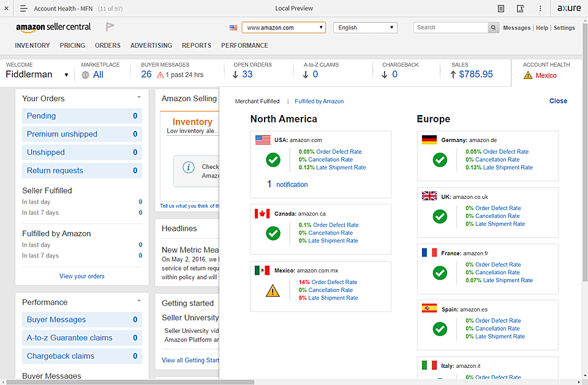Open the ADVERTISING menu
This screenshot has width=588, height=385.
151,45
